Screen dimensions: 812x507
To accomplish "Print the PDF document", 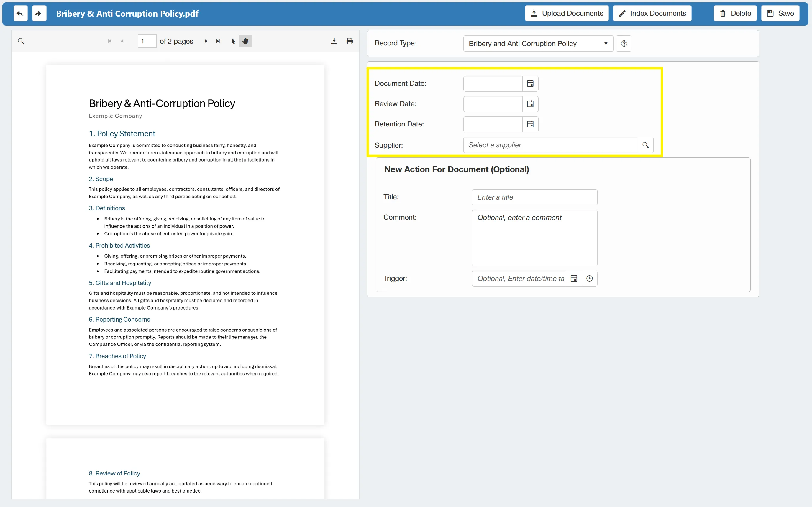I will pyautogui.click(x=349, y=41).
